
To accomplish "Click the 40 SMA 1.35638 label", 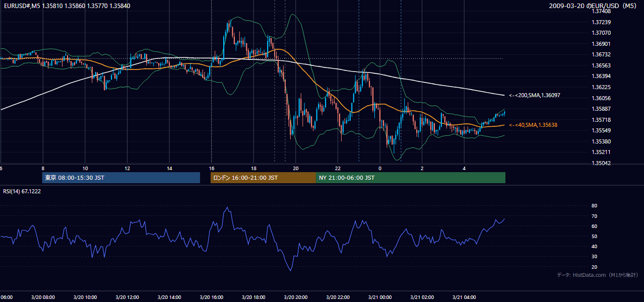I will click(533, 125).
